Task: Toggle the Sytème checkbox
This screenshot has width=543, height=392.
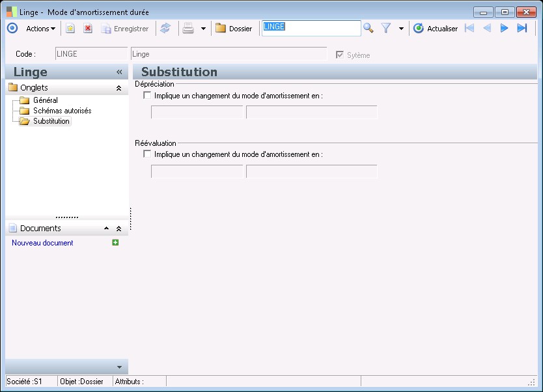Action: pyautogui.click(x=340, y=55)
